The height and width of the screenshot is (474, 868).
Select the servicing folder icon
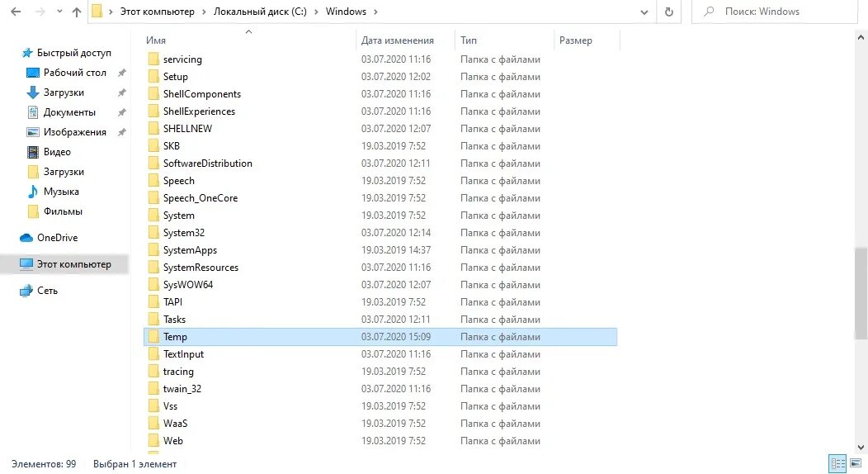(x=153, y=59)
